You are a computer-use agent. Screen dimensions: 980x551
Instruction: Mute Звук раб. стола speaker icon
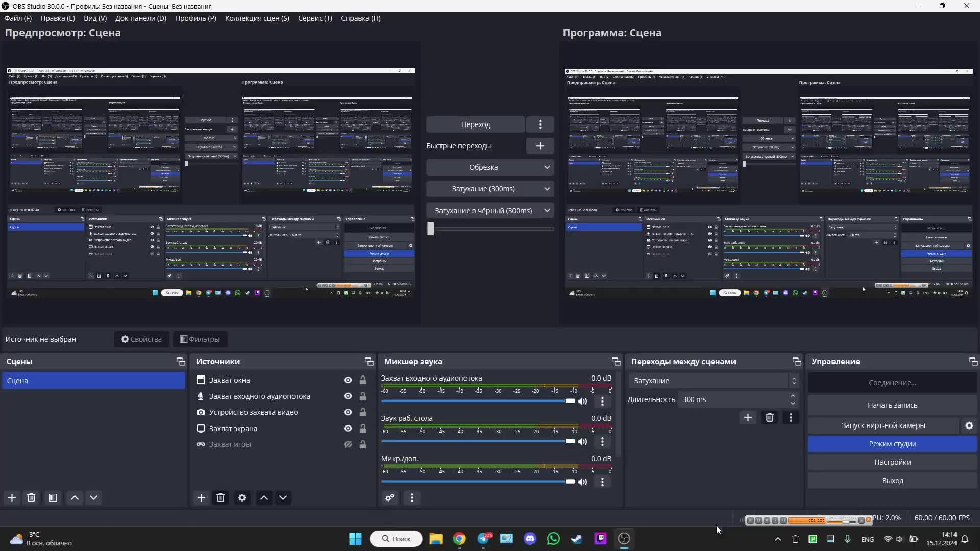(582, 442)
